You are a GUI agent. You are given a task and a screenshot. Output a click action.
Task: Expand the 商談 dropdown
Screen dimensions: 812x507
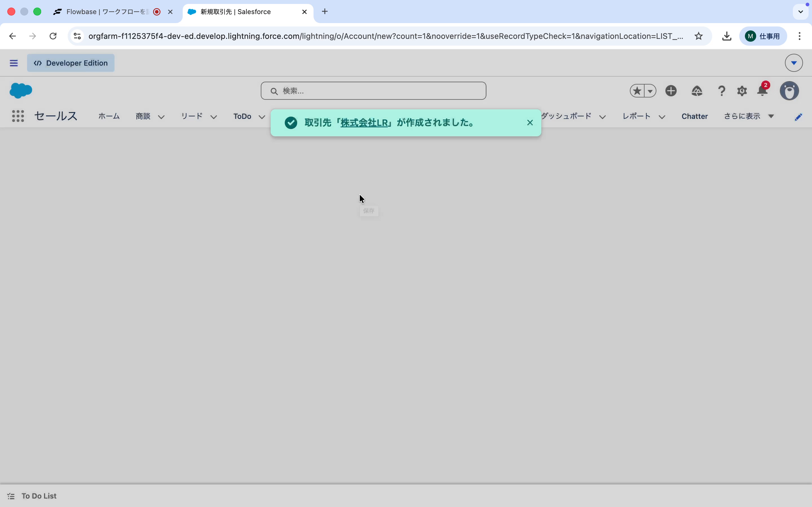tap(162, 117)
